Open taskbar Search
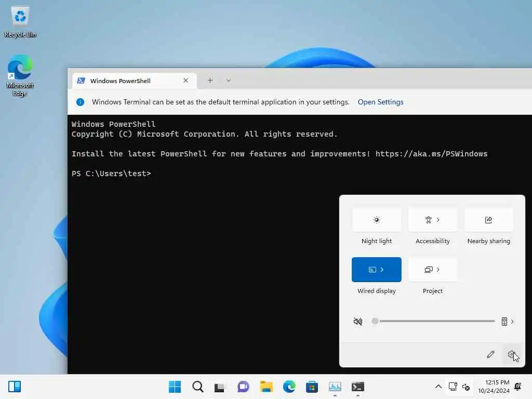Screen dimensions: 532x399 pyautogui.click(x=198, y=387)
